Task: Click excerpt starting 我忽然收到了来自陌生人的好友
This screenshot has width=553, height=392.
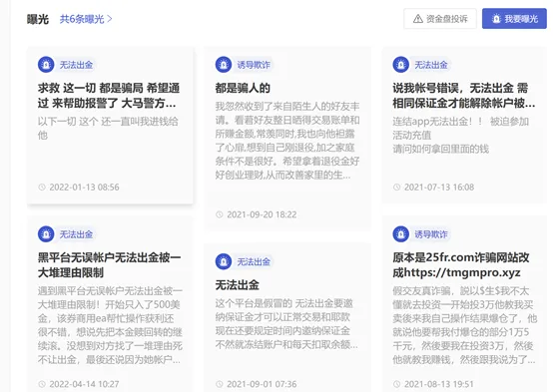Action: (287, 141)
